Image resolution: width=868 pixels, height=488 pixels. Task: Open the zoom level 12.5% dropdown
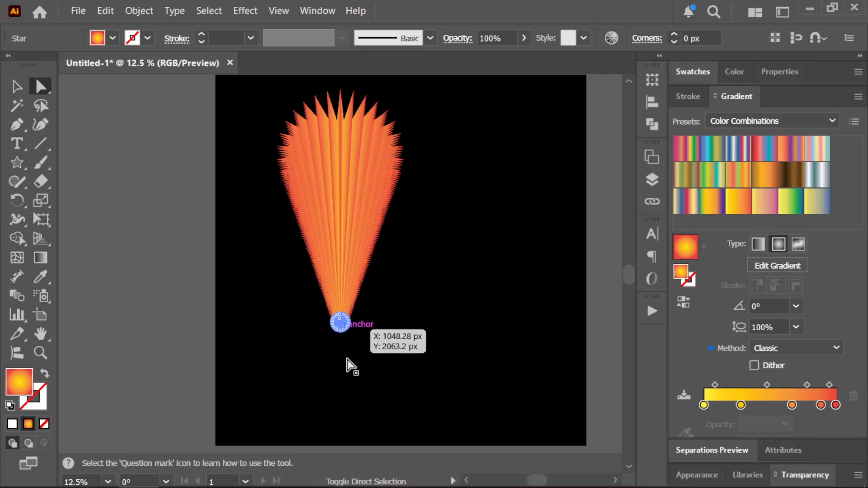[108, 482]
